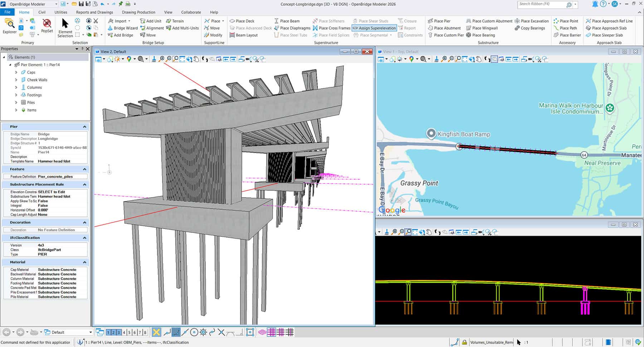
Task: Open the Bridge Wizard
Action: click(123, 28)
